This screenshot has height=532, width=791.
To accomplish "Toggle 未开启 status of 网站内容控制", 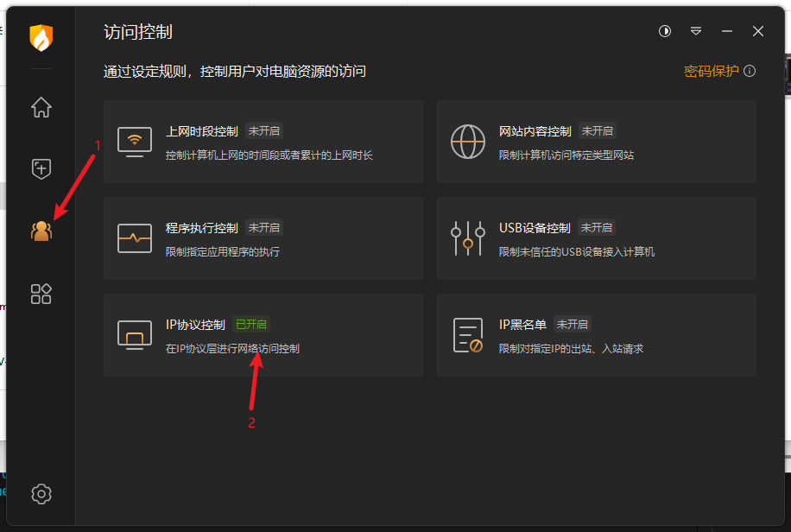I will click(x=598, y=130).
